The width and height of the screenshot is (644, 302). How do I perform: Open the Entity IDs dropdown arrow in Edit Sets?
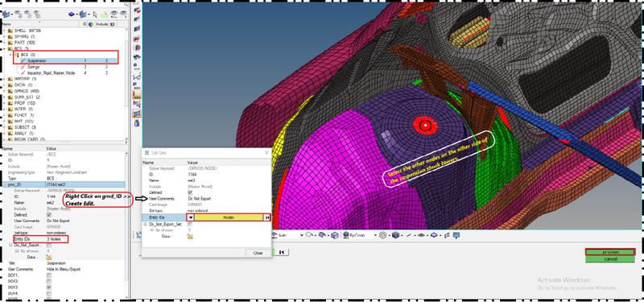coord(191,217)
